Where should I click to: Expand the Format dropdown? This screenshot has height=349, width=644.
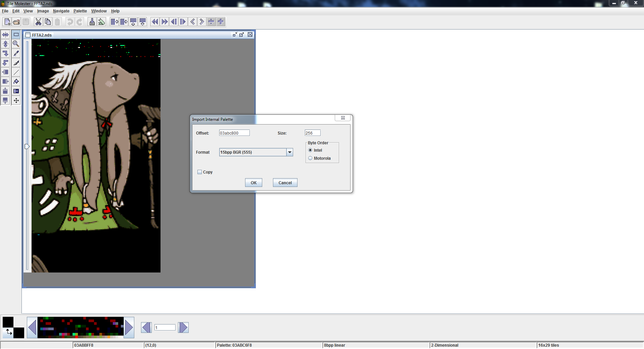pos(290,152)
